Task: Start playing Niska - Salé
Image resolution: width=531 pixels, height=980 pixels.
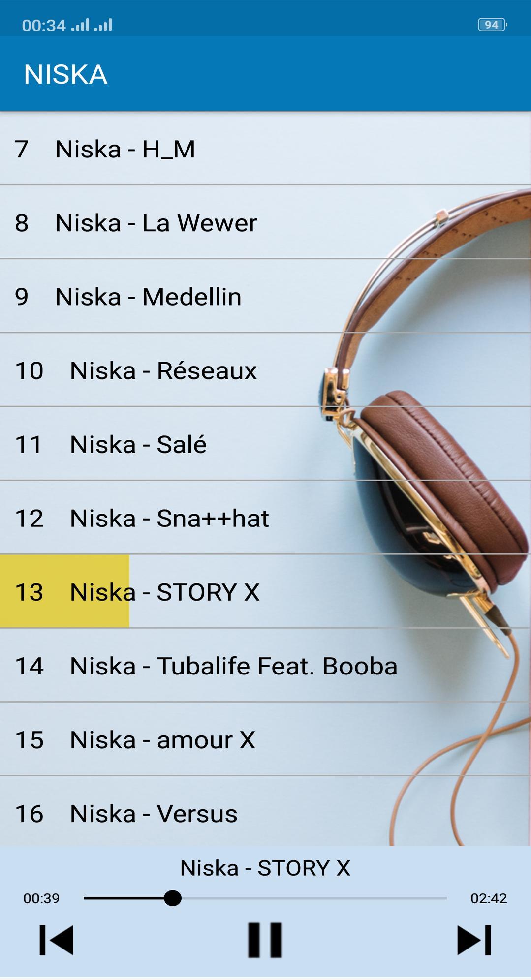Action: click(x=265, y=444)
